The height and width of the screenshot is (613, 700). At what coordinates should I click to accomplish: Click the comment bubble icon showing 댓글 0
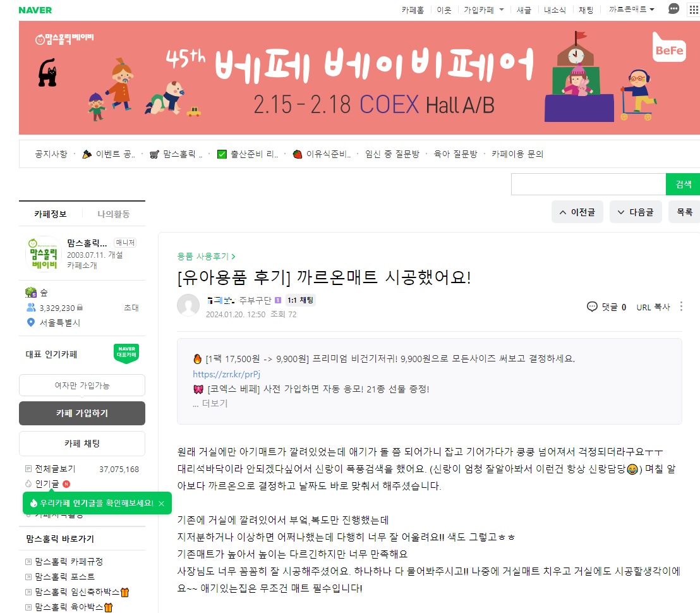[x=592, y=306]
